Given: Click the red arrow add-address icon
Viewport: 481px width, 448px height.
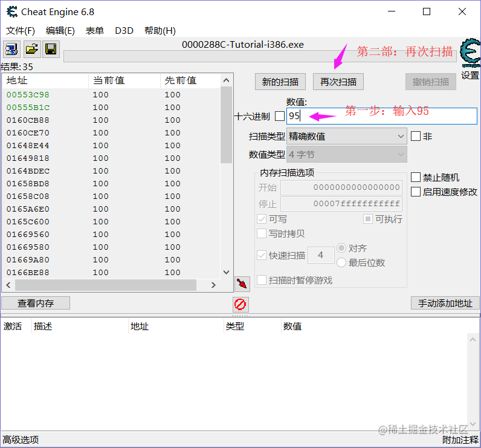Looking at the screenshot, I should coord(242,284).
